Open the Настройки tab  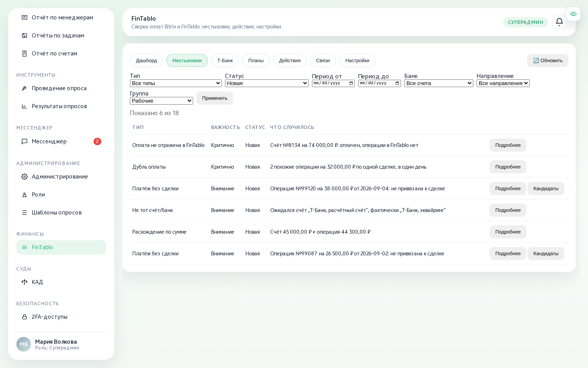click(357, 60)
